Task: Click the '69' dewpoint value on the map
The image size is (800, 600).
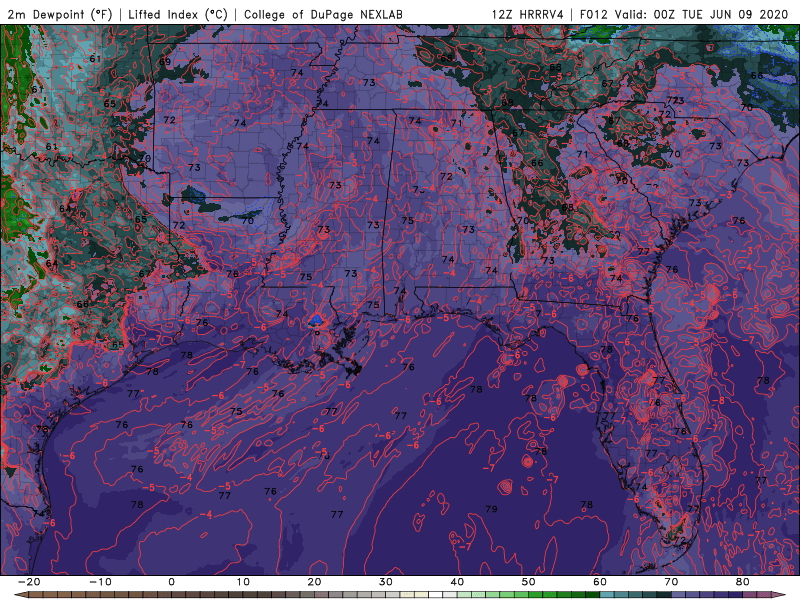Action: (x=165, y=62)
